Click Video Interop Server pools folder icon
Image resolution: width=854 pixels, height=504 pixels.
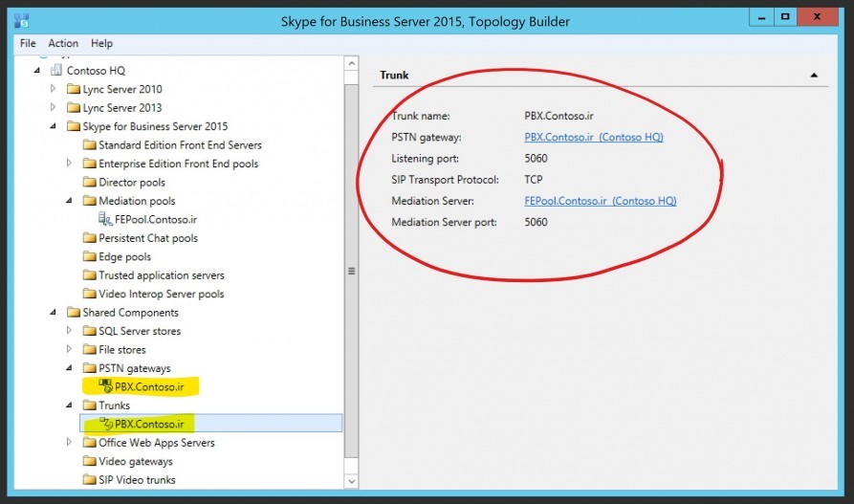[89, 294]
